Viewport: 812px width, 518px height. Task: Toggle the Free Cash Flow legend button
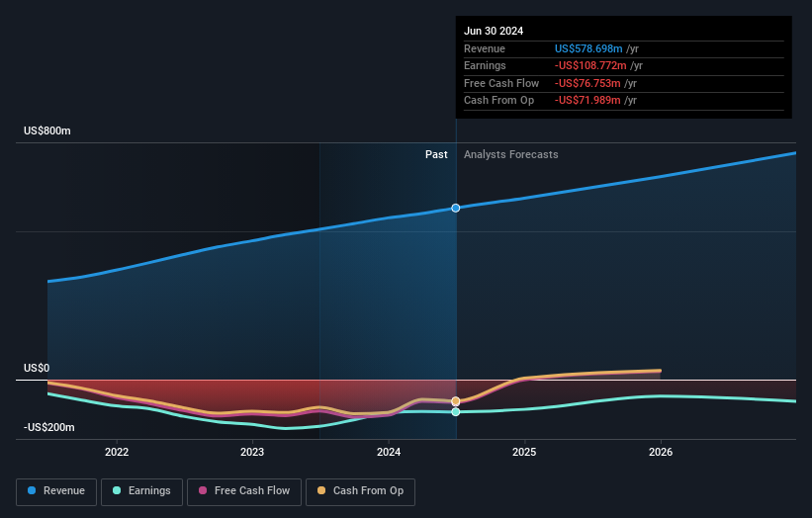click(244, 491)
